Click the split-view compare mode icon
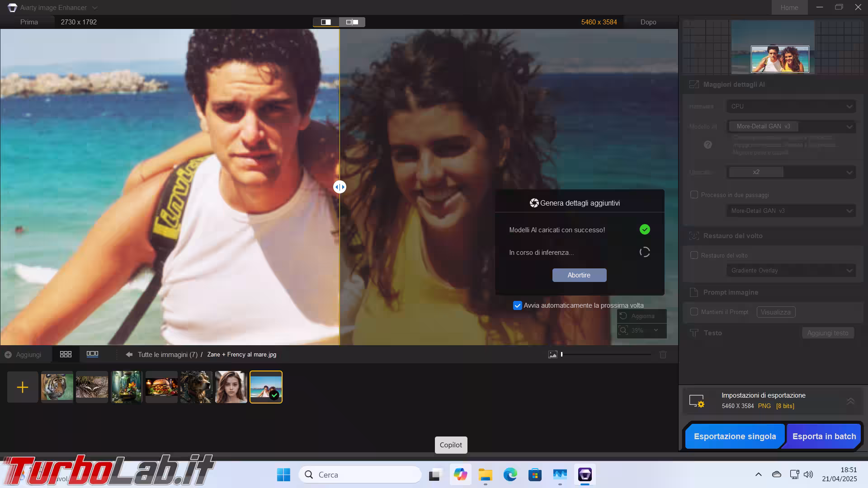The height and width of the screenshot is (488, 868). point(326,22)
